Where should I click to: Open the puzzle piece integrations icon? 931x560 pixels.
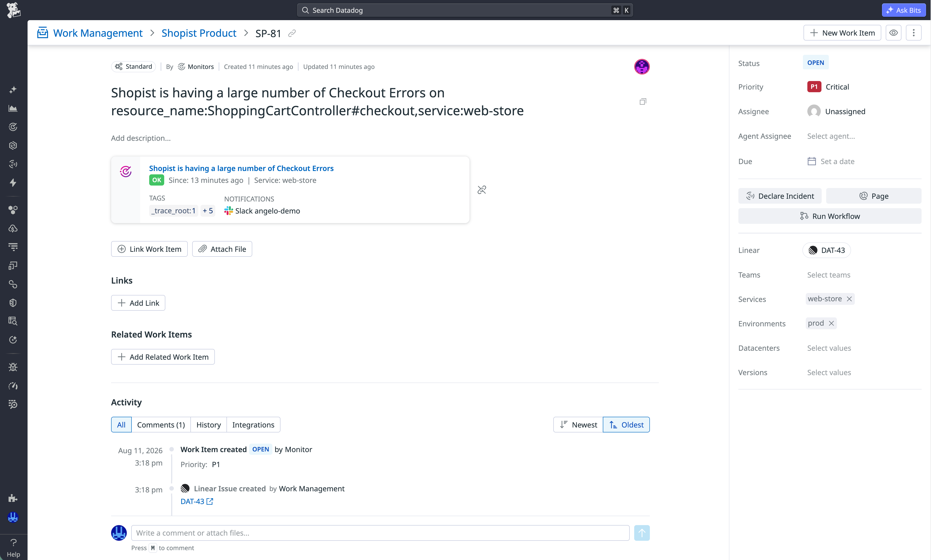tap(13, 498)
